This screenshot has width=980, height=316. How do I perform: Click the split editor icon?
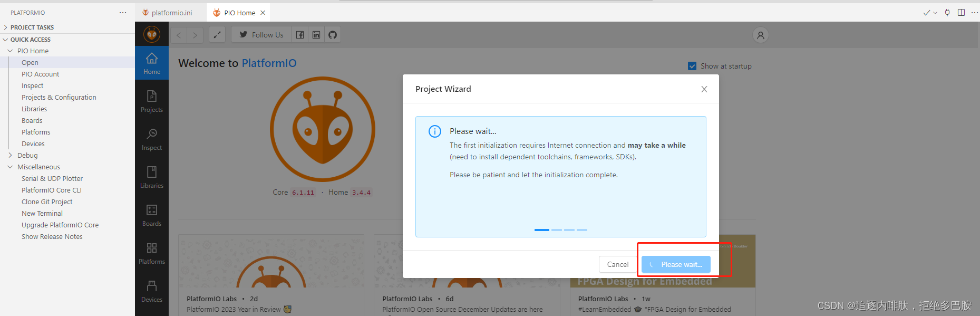coord(961,13)
